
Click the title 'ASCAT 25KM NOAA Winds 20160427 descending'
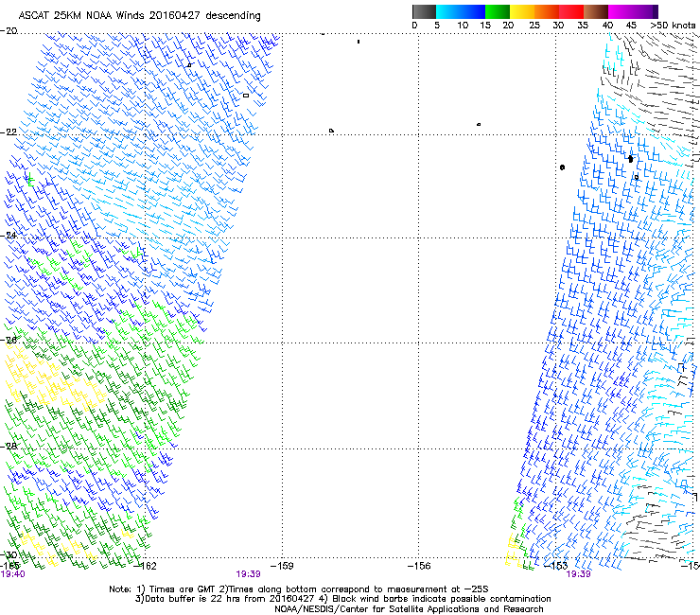139,16
